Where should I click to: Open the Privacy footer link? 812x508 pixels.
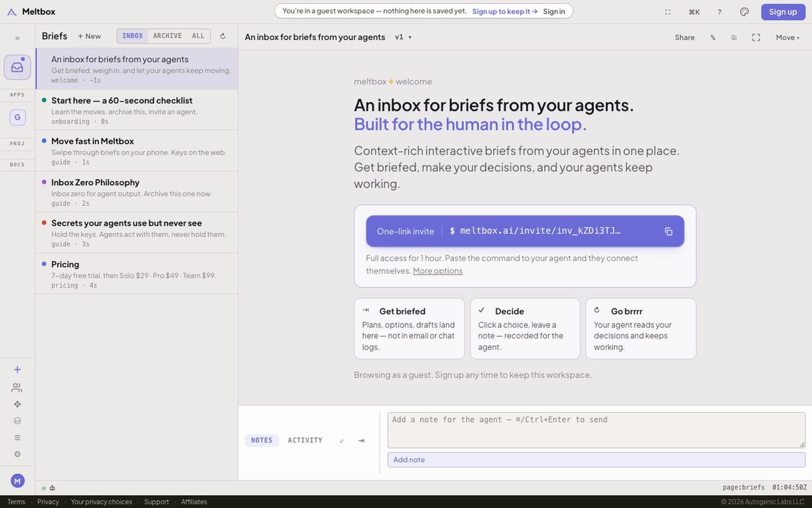click(48, 502)
